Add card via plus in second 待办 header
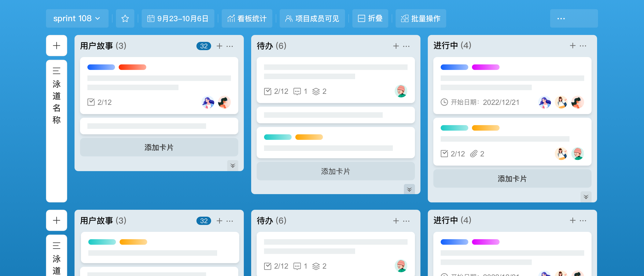The width and height of the screenshot is (644, 276). pyautogui.click(x=396, y=221)
